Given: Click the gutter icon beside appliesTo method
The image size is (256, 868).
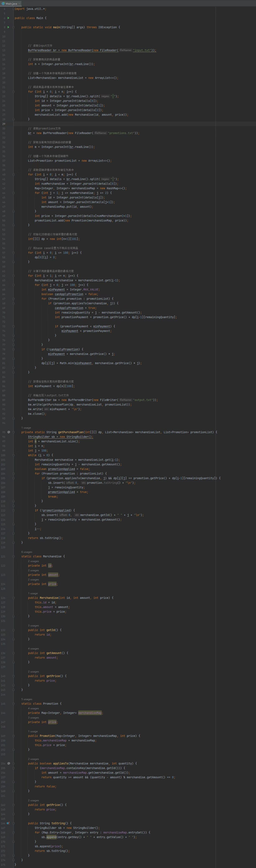Looking at the screenshot, I should (9, 763).
